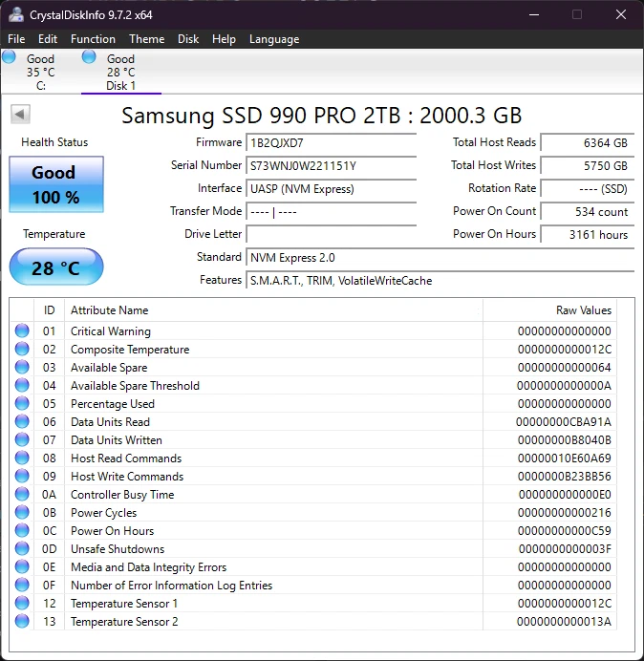Select the Unsafe Shutdowns attribute name
This screenshot has height=661, width=644.
118,549
